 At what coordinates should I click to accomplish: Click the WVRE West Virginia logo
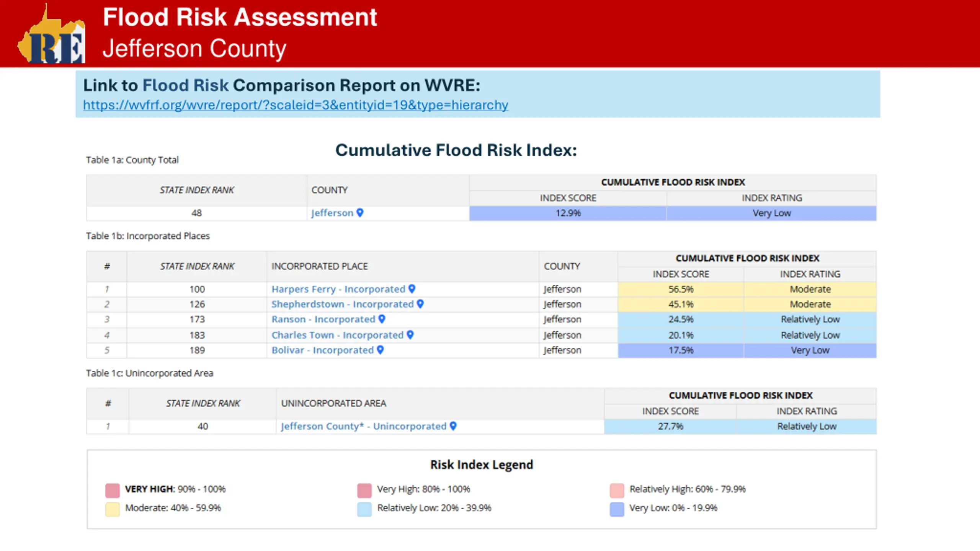click(x=51, y=34)
